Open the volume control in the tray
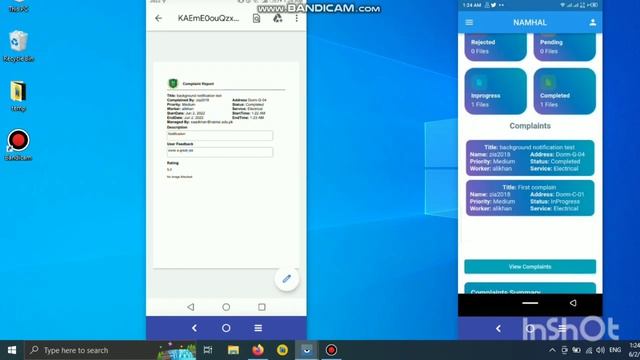Screen dimensions: 640x360 (x=600, y=350)
